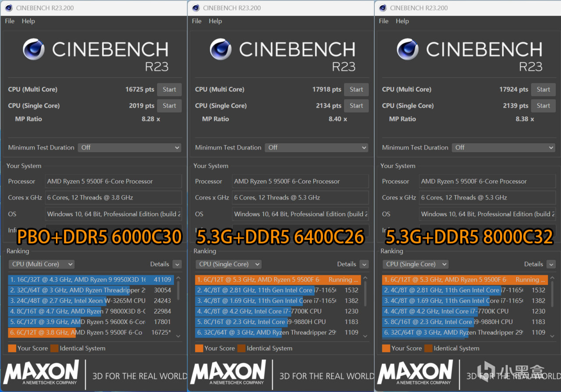Click the Identical System swatch in right window
Viewport: 561px width, 392px height.
point(429,348)
